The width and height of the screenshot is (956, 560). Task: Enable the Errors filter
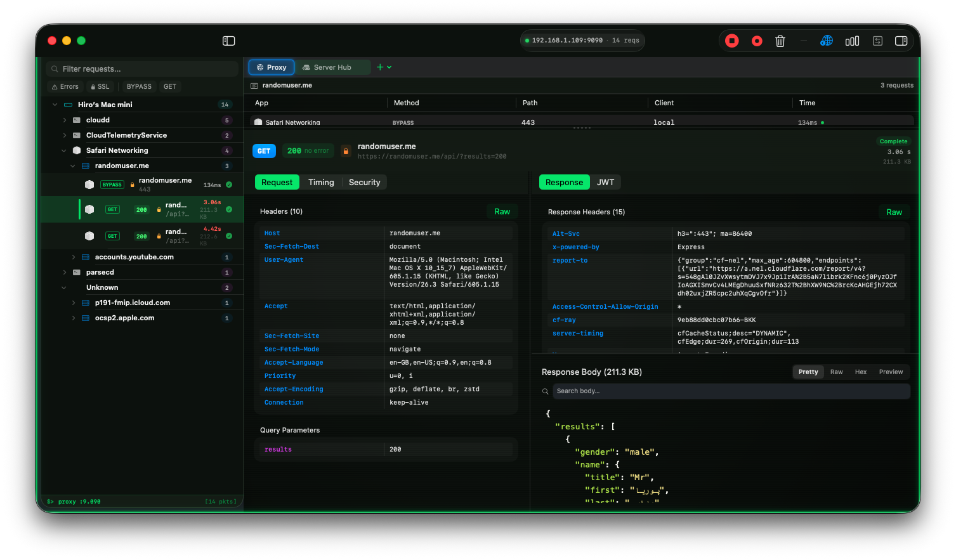click(x=65, y=86)
